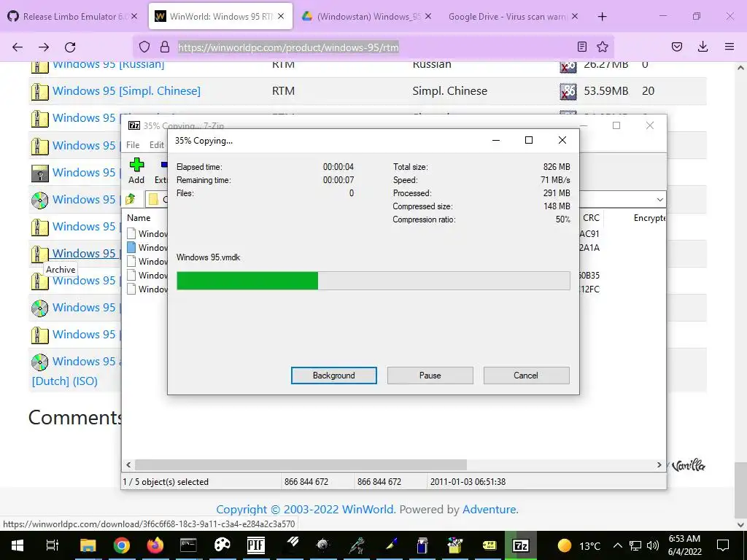Screen dimensions: 747x560
Task: Click the zip icon beside Simpl. Chinese row
Action: (x=39, y=91)
